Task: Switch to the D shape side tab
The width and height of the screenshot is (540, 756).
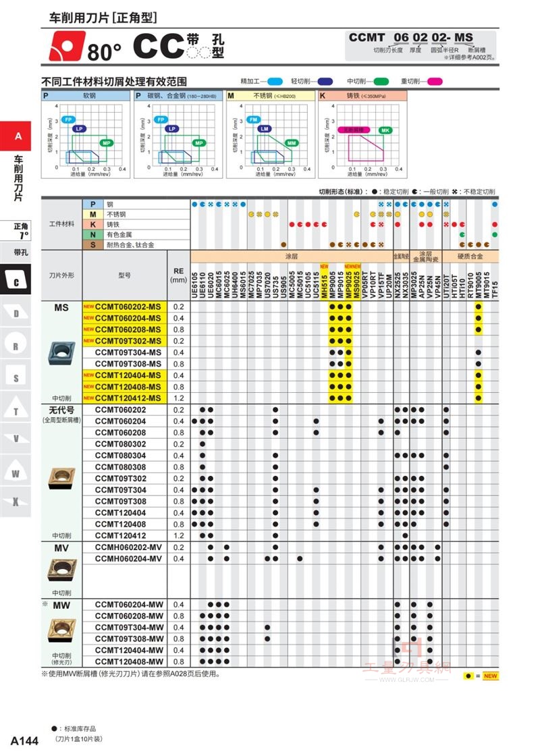Action: click(16, 313)
